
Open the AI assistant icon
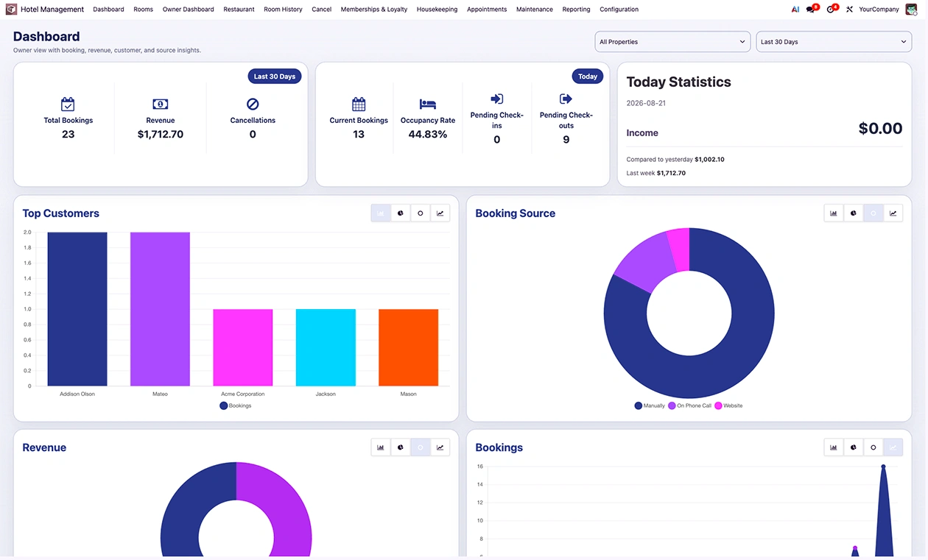point(795,10)
